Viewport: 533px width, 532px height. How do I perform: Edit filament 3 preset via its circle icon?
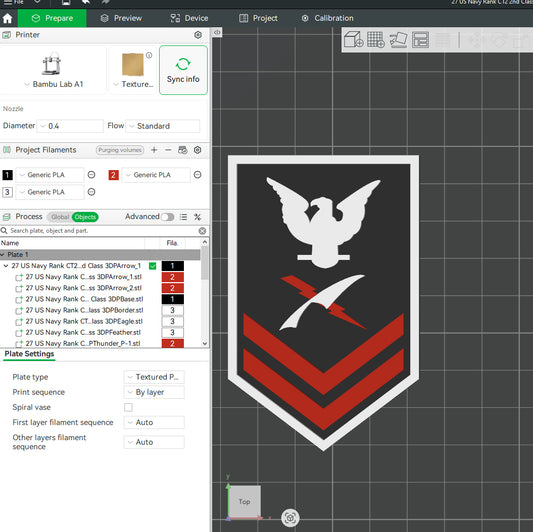point(91,192)
